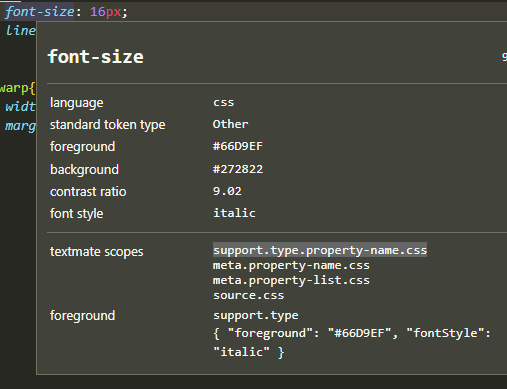Select the meta.property-list.css scope
The width and height of the screenshot is (507, 389).
tap(291, 280)
